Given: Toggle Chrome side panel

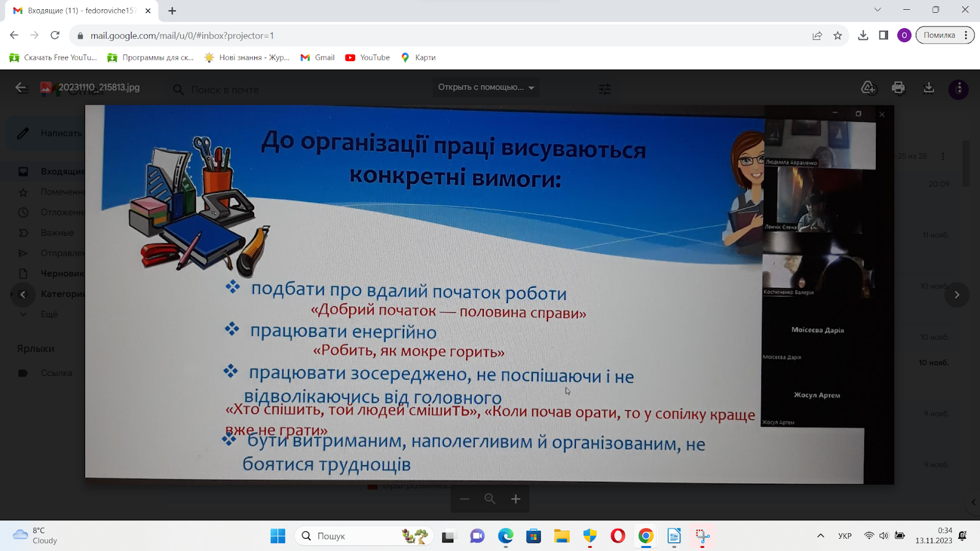Looking at the screenshot, I should [883, 36].
